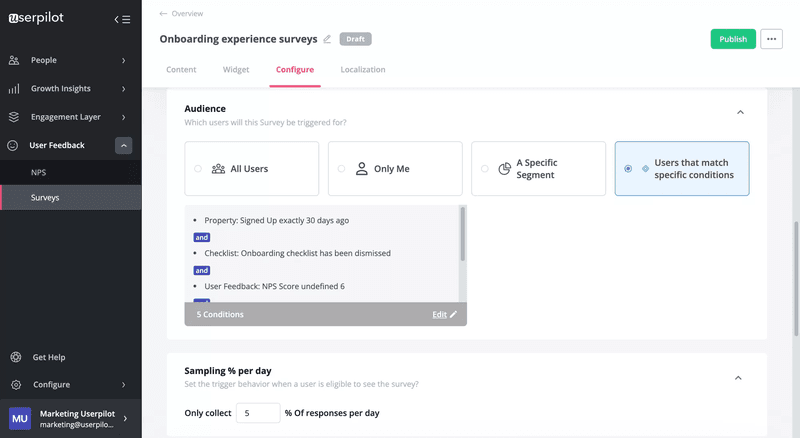Click the 'Onboarding experience surveys' title
This screenshot has height=438, width=800.
coord(238,39)
